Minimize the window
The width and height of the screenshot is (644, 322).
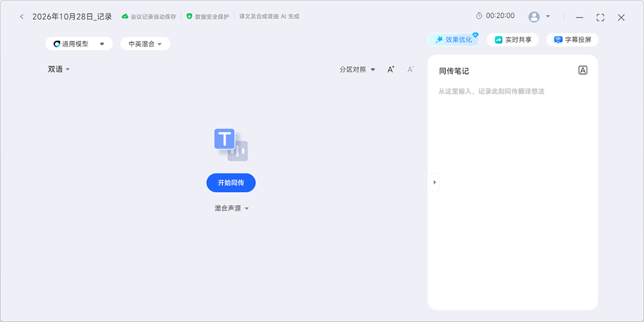point(580,17)
